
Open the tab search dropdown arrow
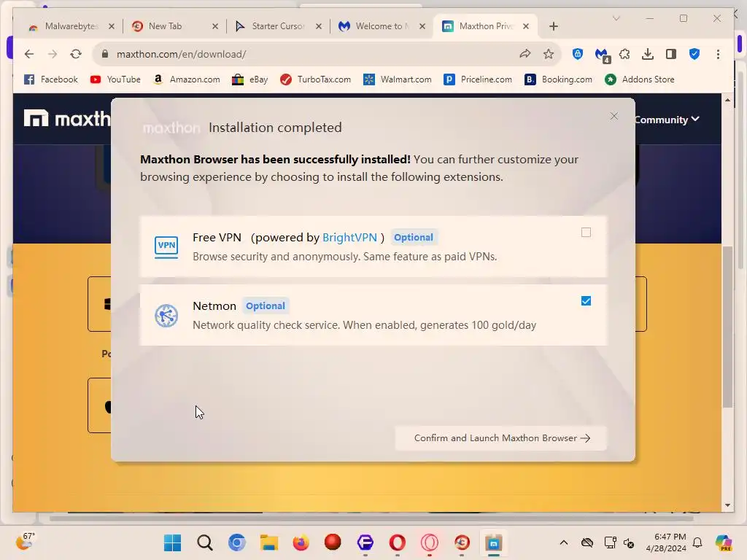click(616, 18)
